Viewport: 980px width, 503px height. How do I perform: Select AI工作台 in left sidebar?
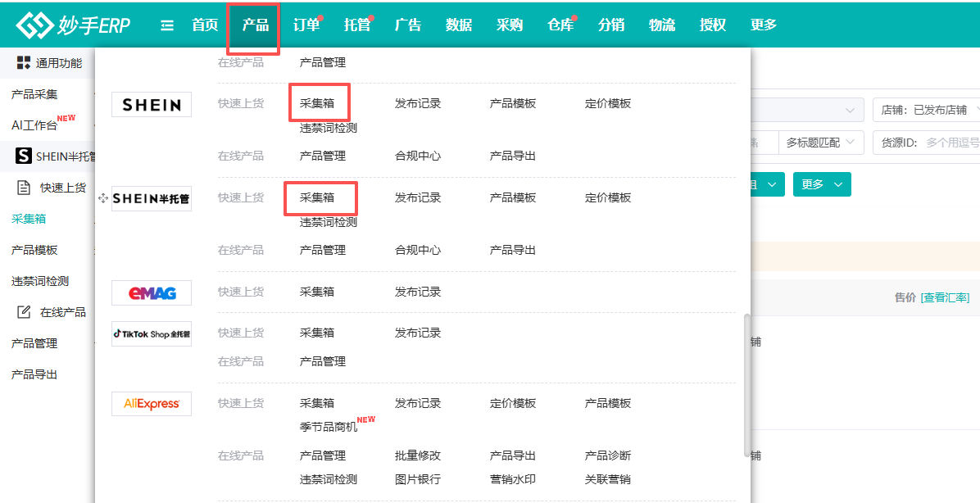click(x=34, y=125)
